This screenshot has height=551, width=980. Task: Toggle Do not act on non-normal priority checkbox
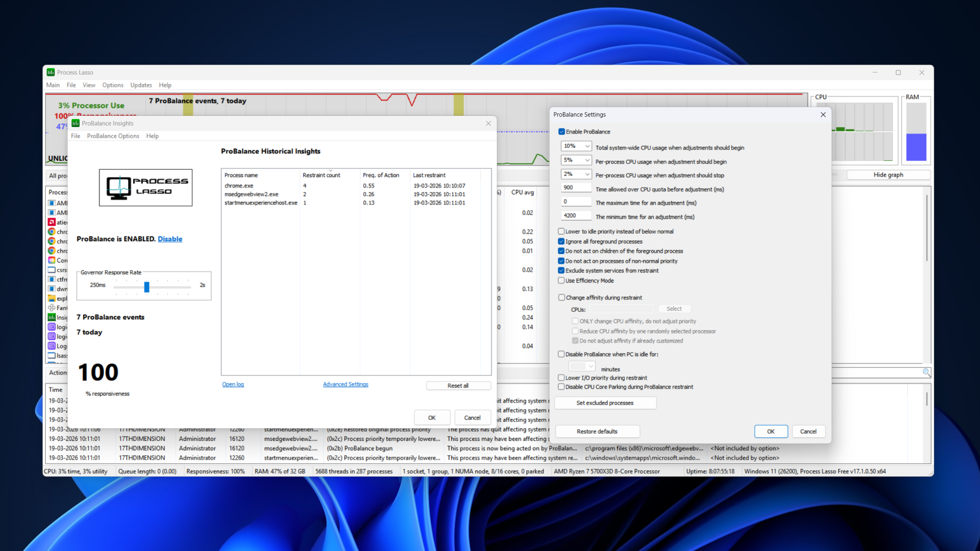coord(561,261)
